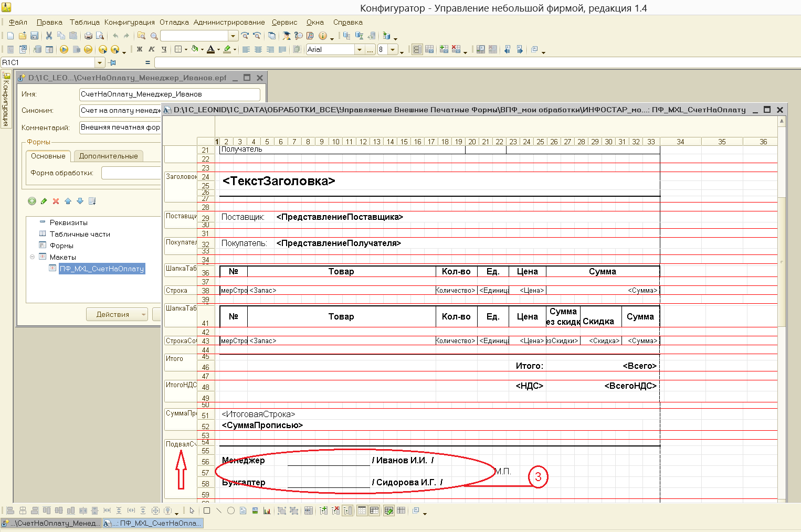Open the Администрирование menu
801x532 pixels.
[229, 22]
